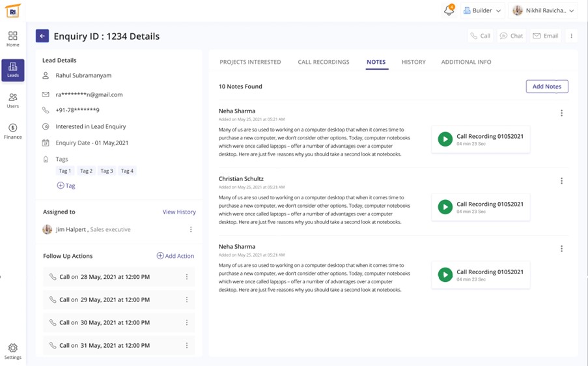The width and height of the screenshot is (588, 366).
Task: Click View History link
Action: pos(179,212)
